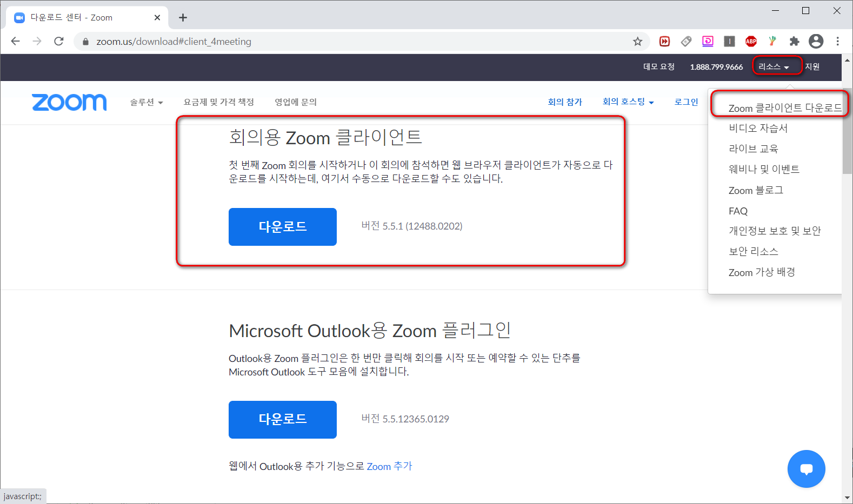Image resolution: width=853 pixels, height=504 pixels.
Task: Click heading Microsoft Outlook용 Zoom 플러그인
Action: 370,330
